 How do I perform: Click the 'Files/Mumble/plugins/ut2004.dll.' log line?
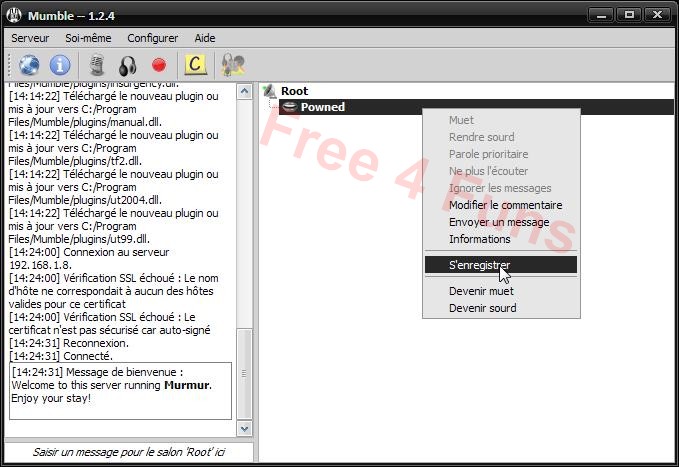point(85,200)
